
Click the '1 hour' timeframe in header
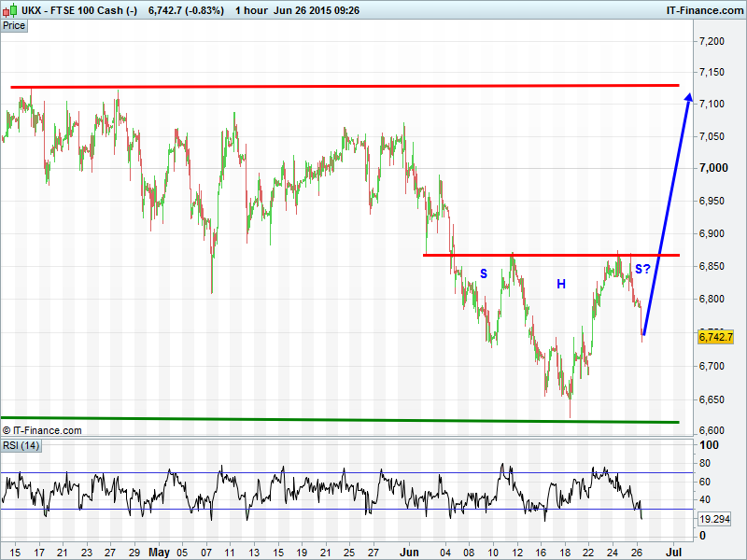point(250,10)
